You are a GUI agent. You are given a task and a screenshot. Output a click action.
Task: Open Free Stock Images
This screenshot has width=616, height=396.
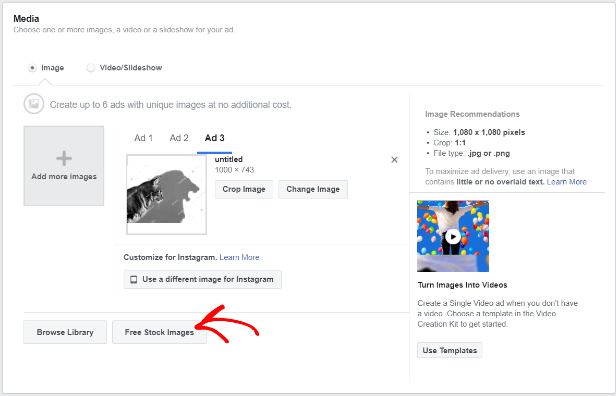pyautogui.click(x=159, y=332)
